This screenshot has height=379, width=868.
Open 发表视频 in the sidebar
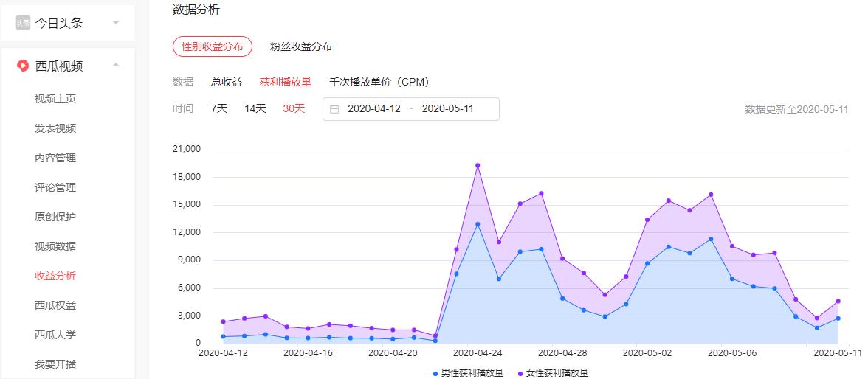coord(55,128)
